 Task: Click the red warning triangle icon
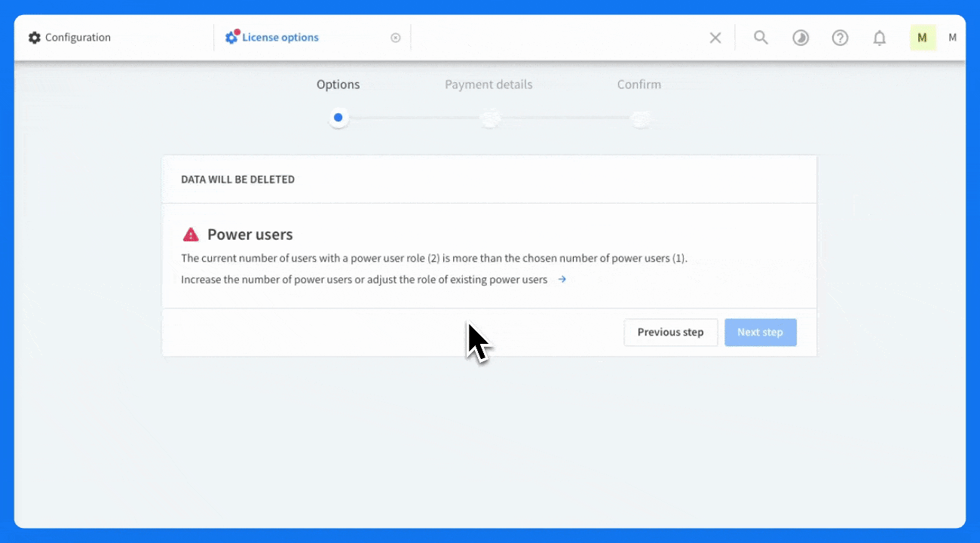point(191,235)
